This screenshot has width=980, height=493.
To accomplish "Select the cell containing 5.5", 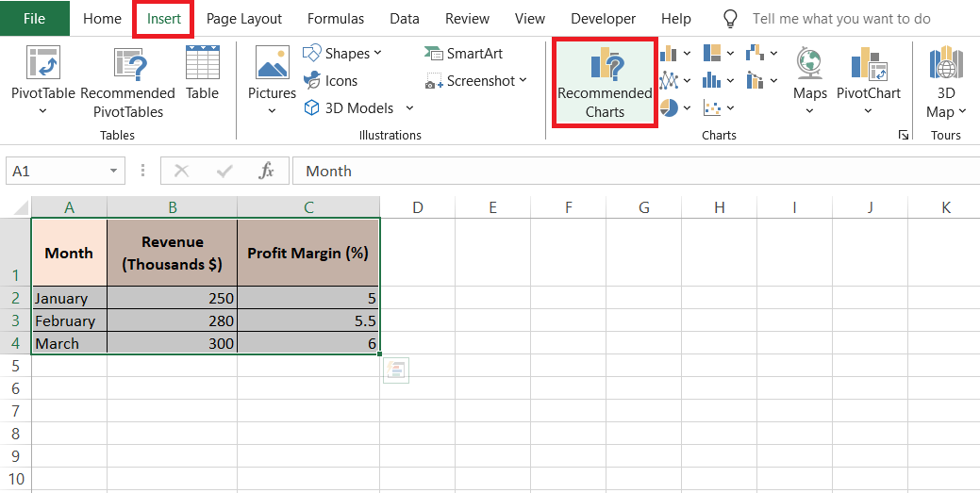I will 308,320.
